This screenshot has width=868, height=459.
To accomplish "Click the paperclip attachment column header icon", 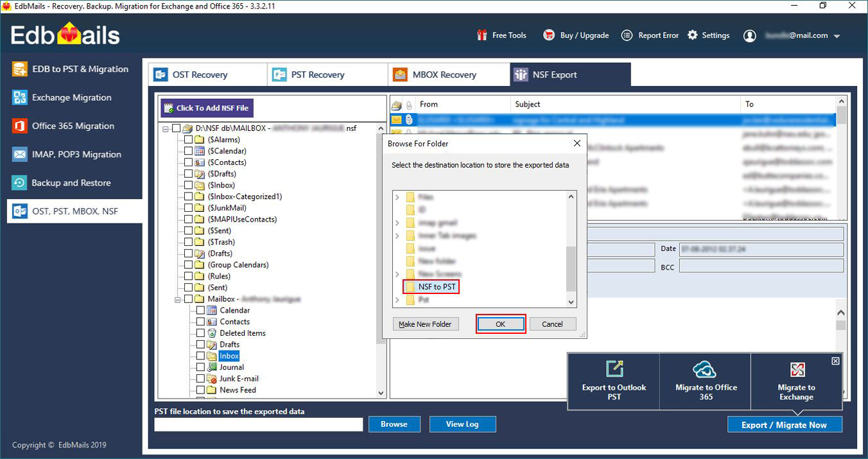I will point(409,105).
